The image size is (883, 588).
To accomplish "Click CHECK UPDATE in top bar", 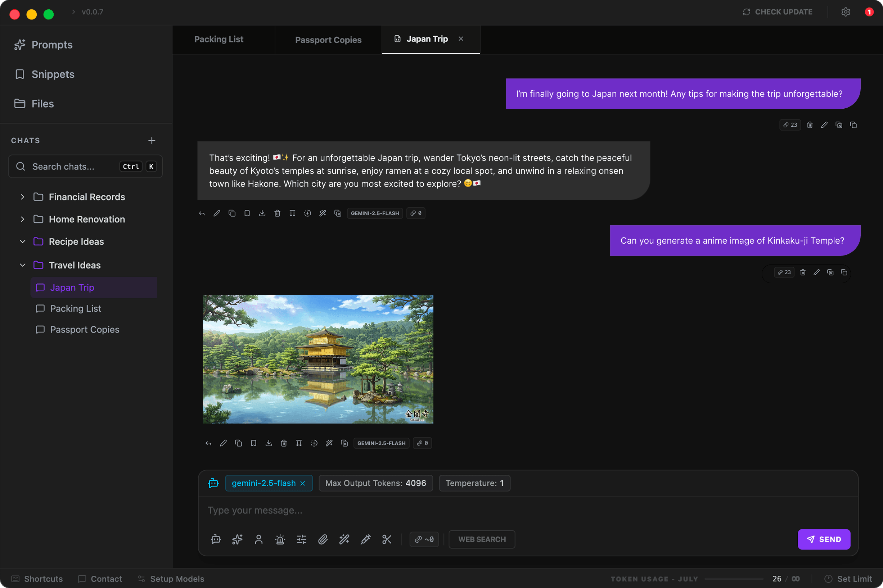I will coord(777,12).
